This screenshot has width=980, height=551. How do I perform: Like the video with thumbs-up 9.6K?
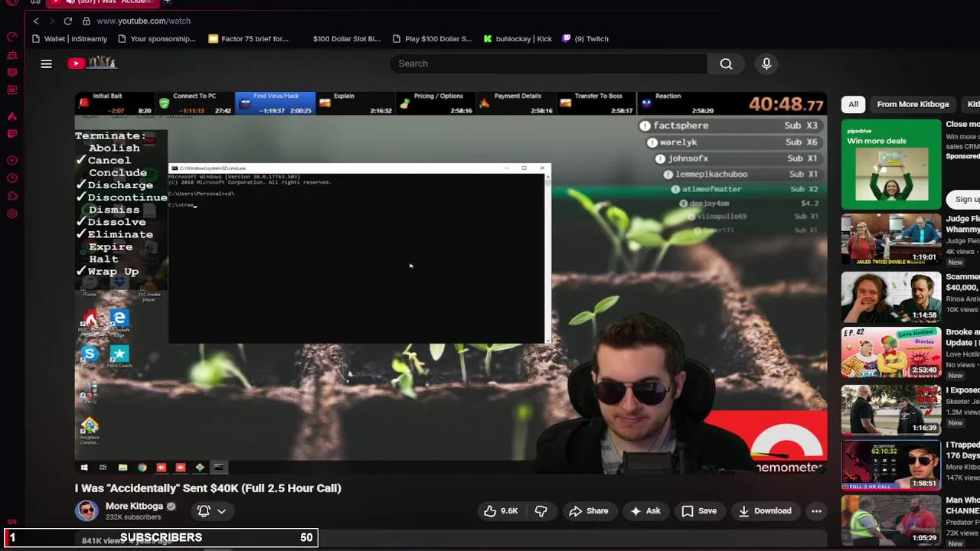(x=501, y=510)
